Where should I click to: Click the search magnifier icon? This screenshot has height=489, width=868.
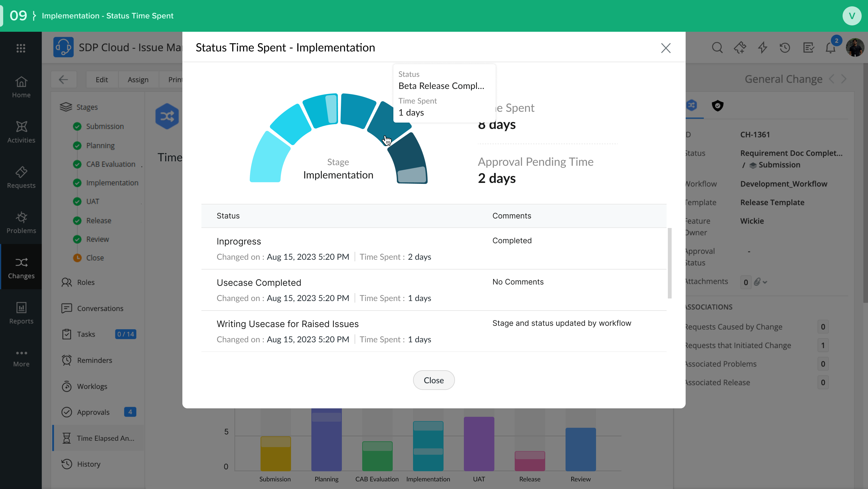click(717, 48)
